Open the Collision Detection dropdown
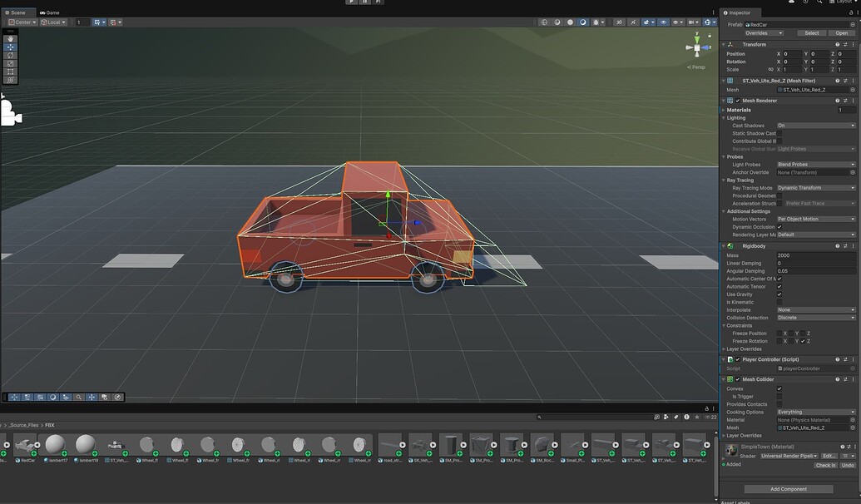 pyautogui.click(x=814, y=318)
